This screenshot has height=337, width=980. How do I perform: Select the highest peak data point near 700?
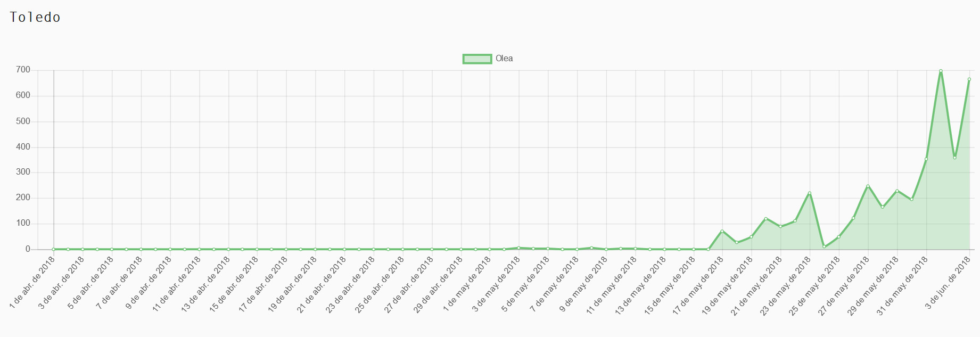click(941, 71)
